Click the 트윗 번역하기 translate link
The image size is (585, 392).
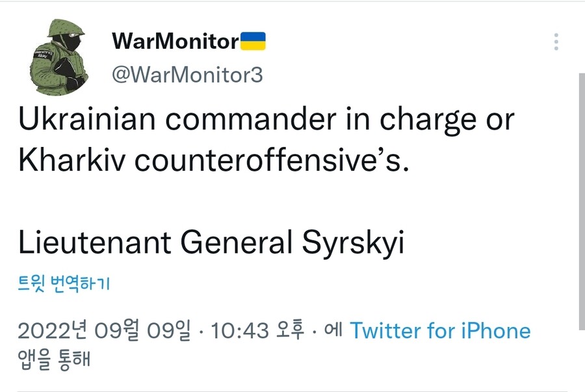tap(64, 283)
